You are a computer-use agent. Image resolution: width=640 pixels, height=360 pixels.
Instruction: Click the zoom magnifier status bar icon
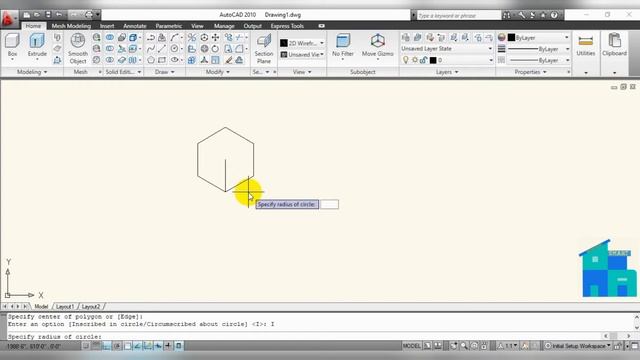click(464, 346)
